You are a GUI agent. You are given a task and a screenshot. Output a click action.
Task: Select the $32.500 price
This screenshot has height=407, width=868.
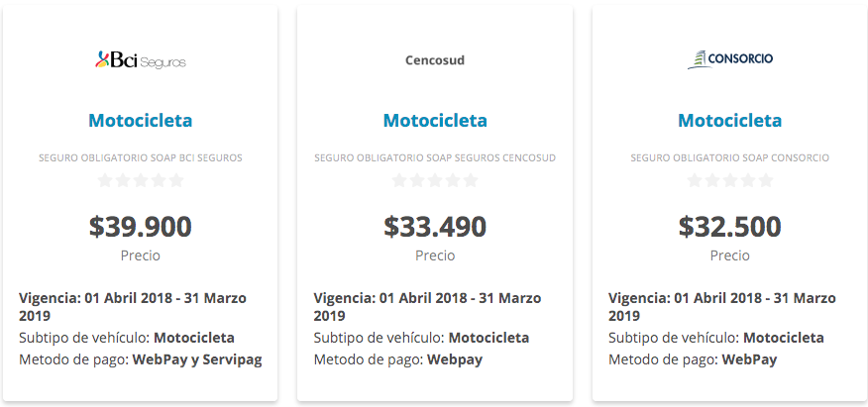point(729,226)
